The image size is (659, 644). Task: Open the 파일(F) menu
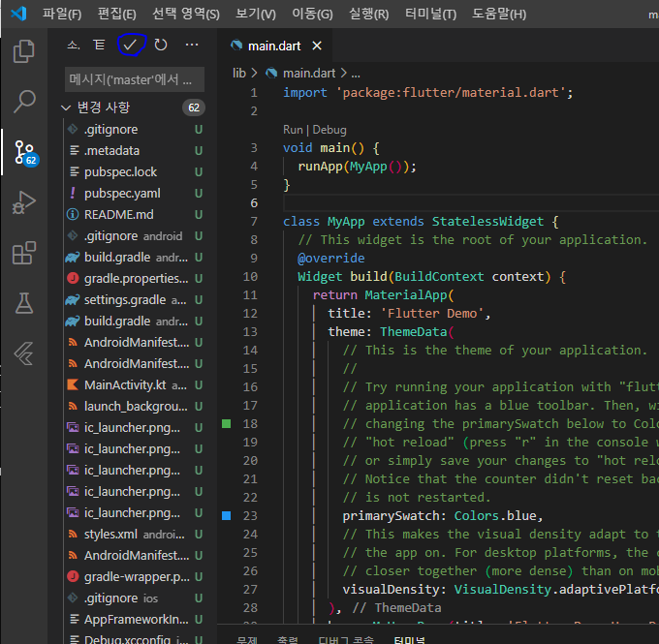(x=62, y=15)
